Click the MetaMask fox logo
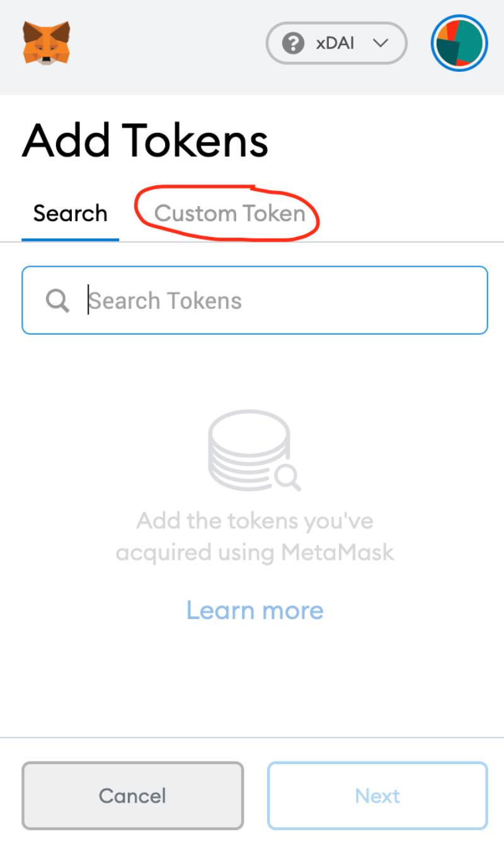This screenshot has height=846, width=504. [x=46, y=43]
